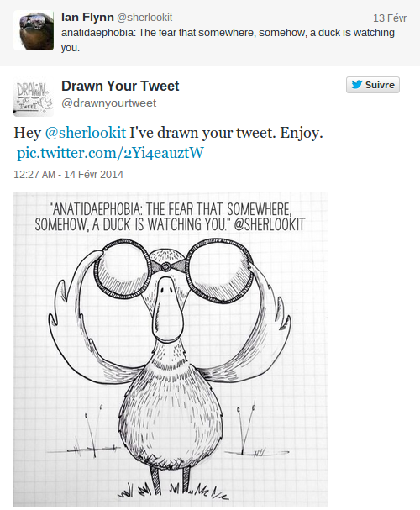Open the @drawnyourtweet handle

(109, 103)
